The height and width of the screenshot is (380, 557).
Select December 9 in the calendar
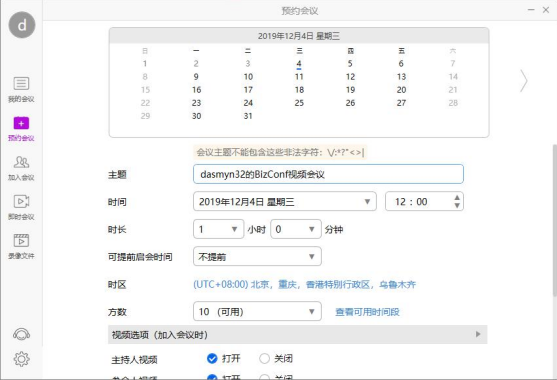(196, 77)
